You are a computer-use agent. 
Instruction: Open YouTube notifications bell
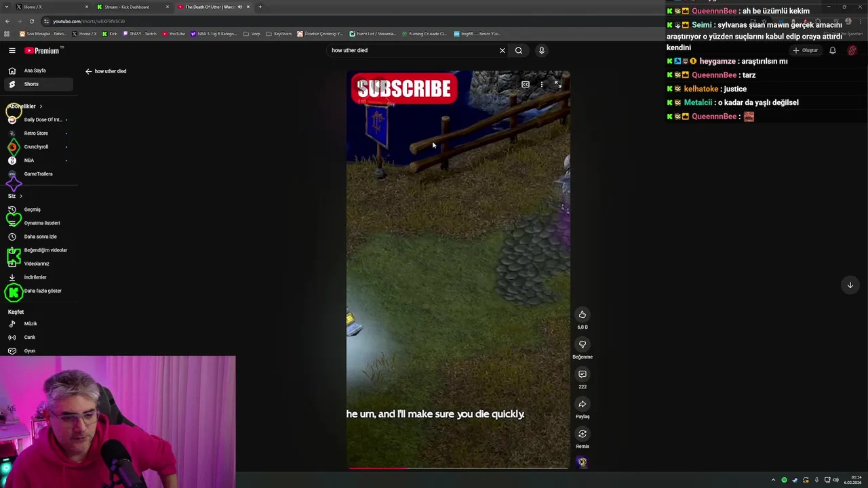click(833, 50)
